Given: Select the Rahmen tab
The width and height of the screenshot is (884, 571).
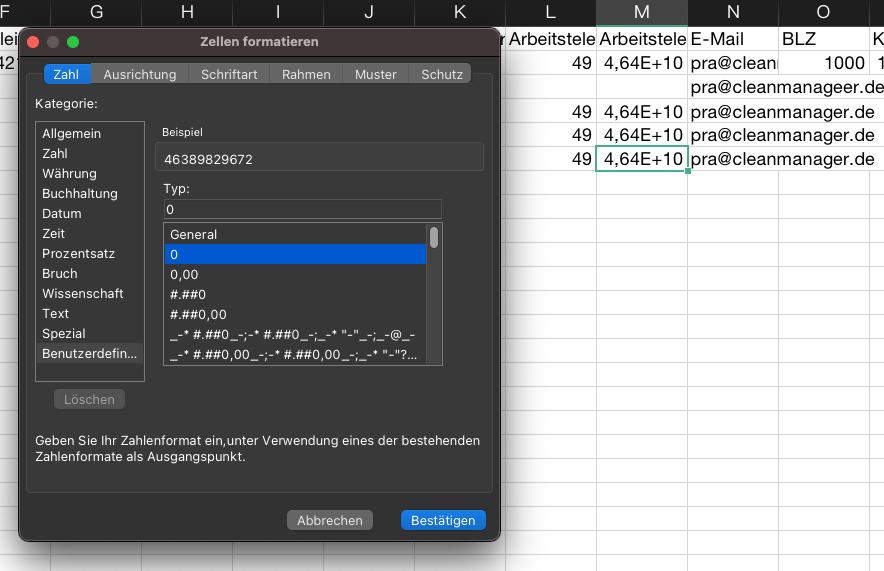Looking at the screenshot, I should [x=306, y=74].
